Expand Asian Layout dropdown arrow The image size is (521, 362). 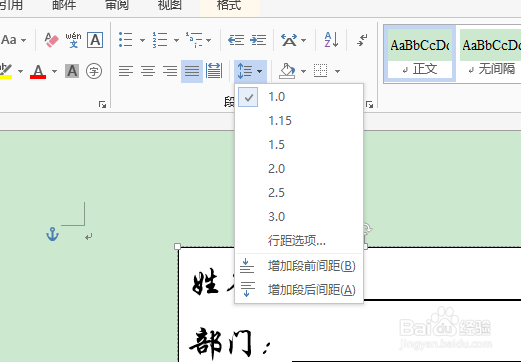[303, 40]
